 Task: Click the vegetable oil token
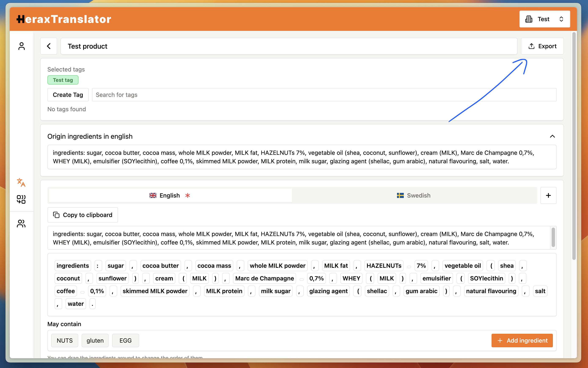[x=463, y=266]
